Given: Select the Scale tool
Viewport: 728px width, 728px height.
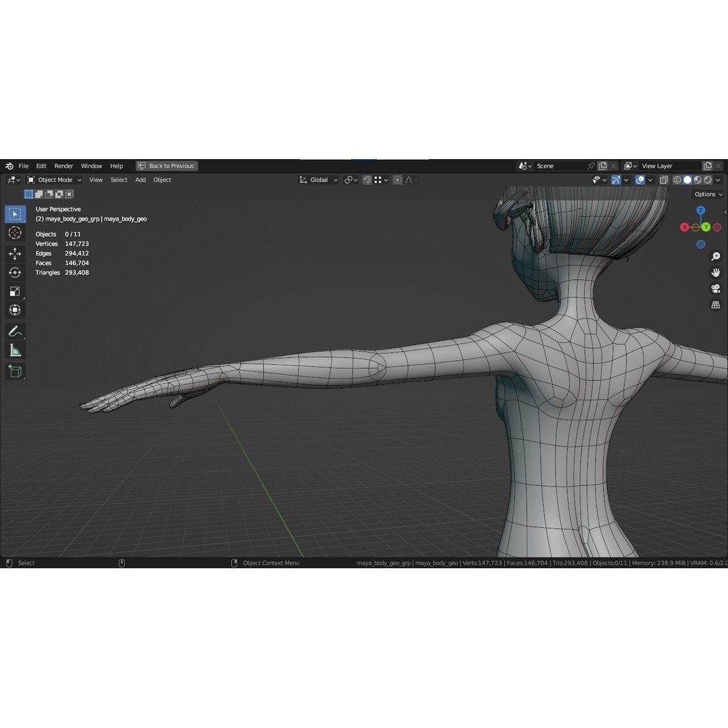Looking at the screenshot, I should pyautogui.click(x=15, y=292).
